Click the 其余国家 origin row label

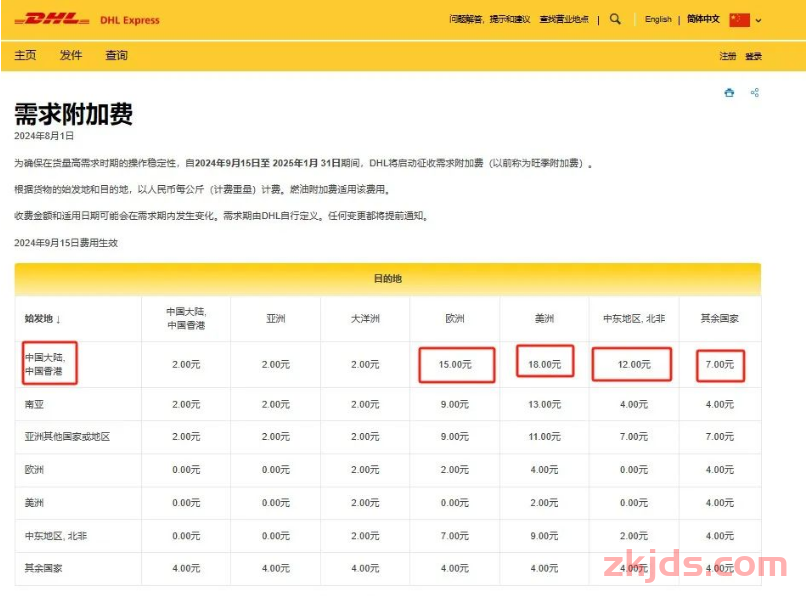[x=43, y=568]
